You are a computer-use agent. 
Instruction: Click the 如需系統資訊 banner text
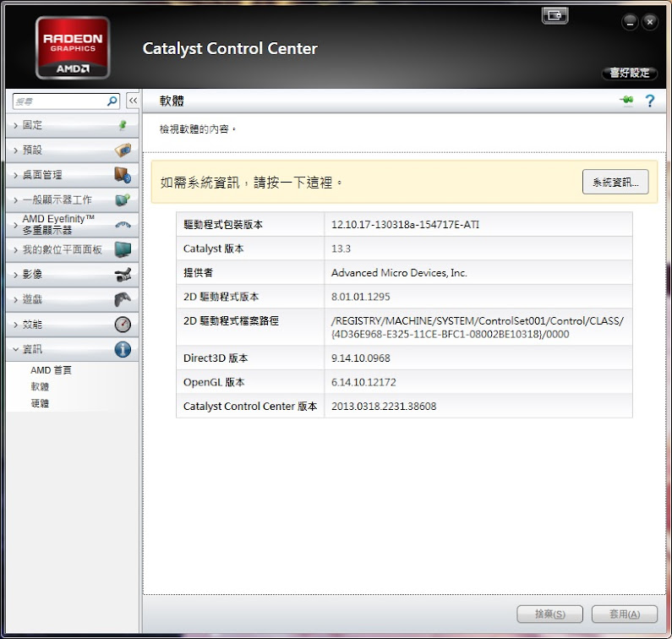(x=251, y=183)
